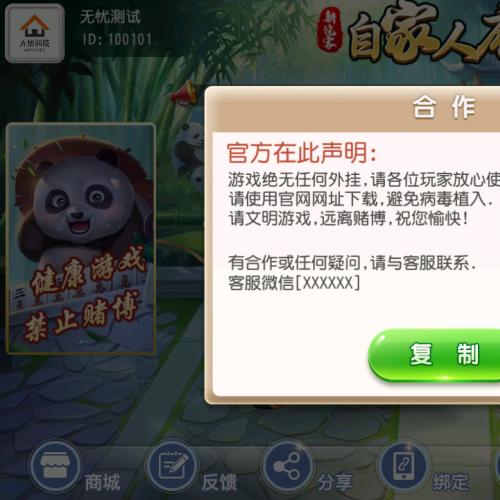
Task: Open the panda 健康游戏 banner
Action: (81, 238)
